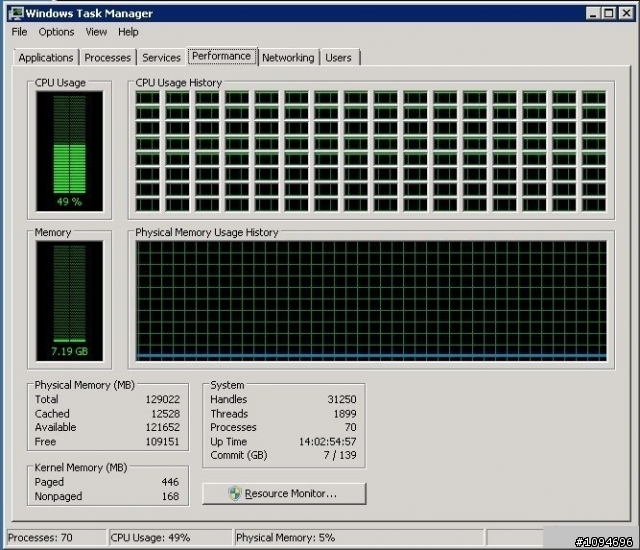Click the Task Manager title bar icon
The width and height of the screenshot is (640, 550).
coord(16,13)
